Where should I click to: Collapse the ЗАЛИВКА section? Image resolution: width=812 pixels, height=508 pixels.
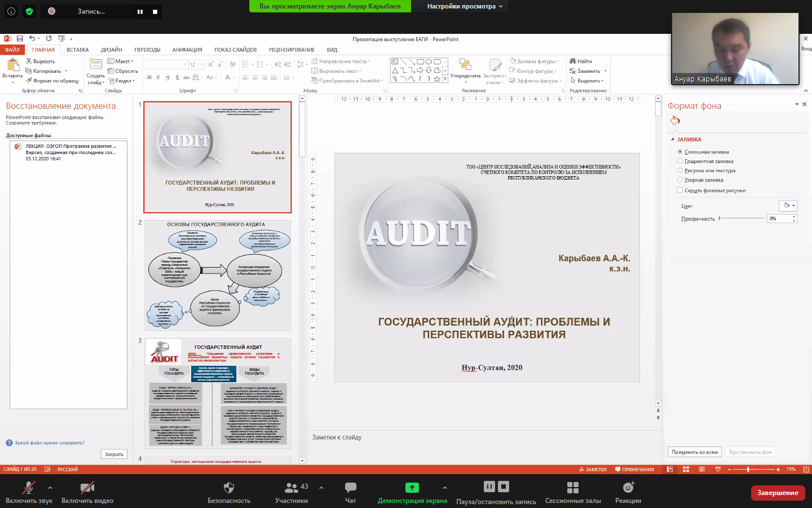672,139
